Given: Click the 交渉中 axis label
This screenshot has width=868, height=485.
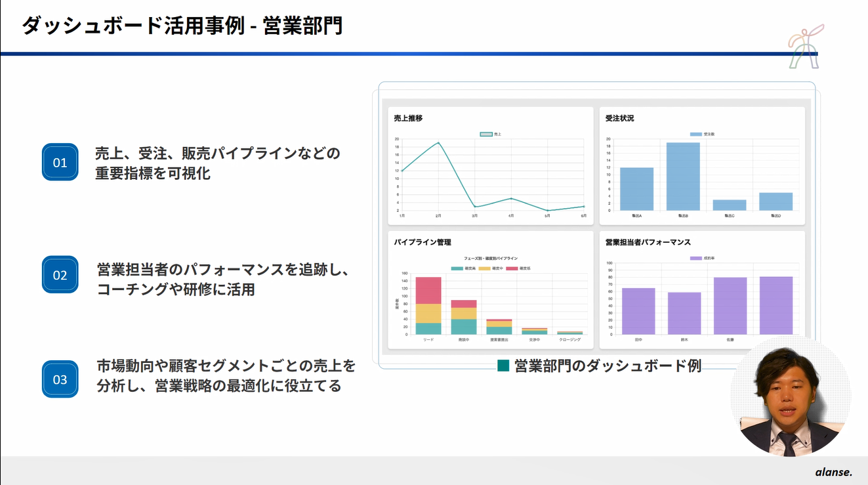Looking at the screenshot, I should click(x=535, y=340).
